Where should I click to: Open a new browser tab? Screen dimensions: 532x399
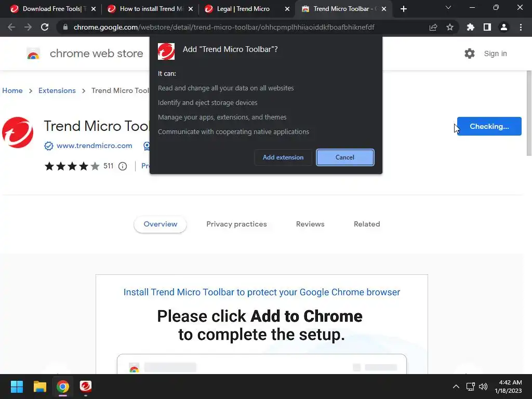403,9
